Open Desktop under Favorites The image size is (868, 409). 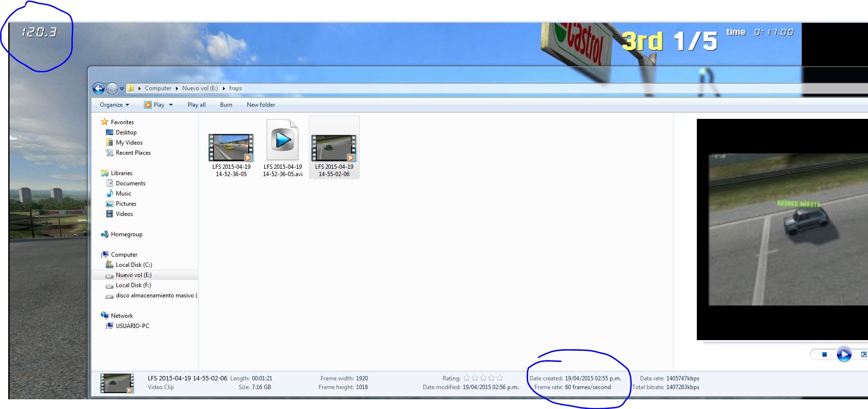(126, 132)
